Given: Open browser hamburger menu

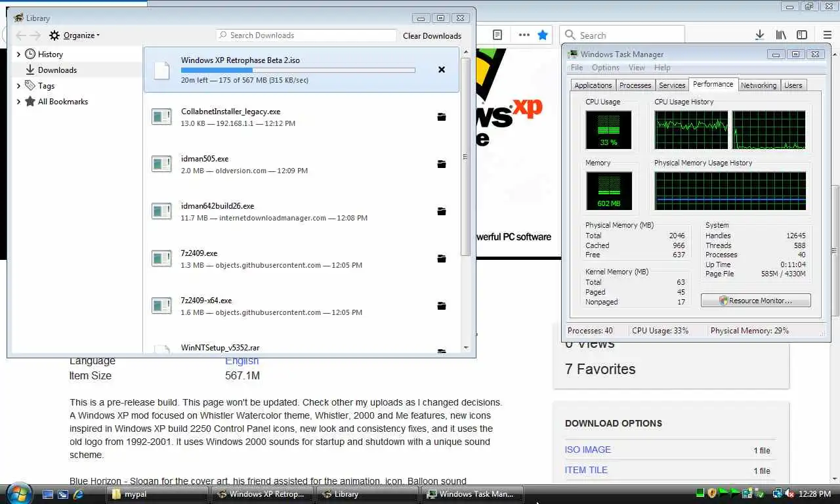Looking at the screenshot, I should pyautogui.click(x=828, y=35).
